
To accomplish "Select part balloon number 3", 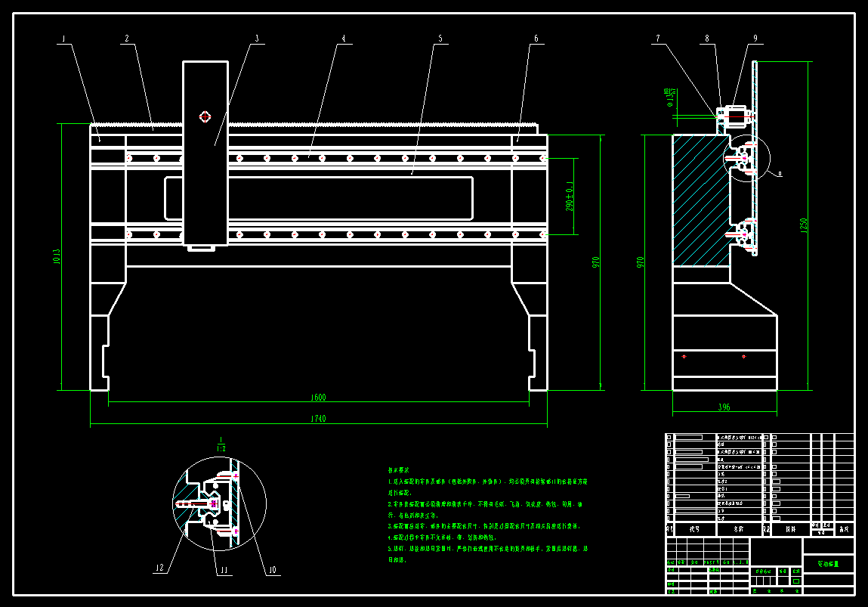I will click(x=257, y=39).
